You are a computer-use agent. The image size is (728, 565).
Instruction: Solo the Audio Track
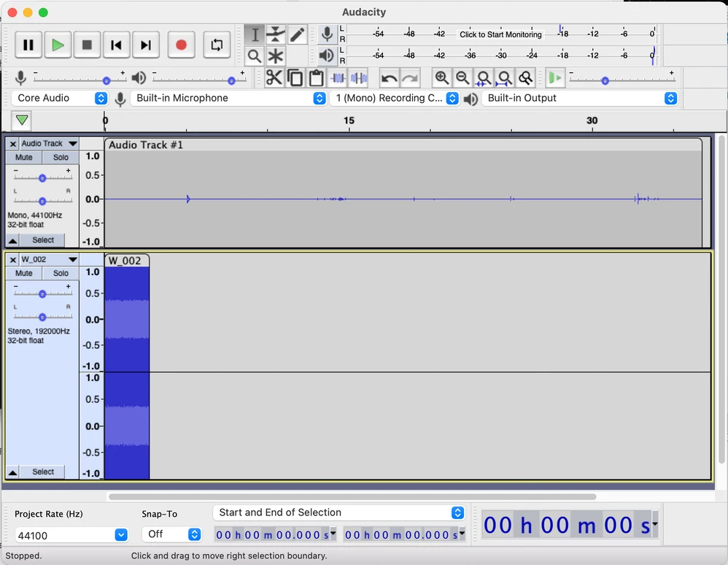point(61,158)
